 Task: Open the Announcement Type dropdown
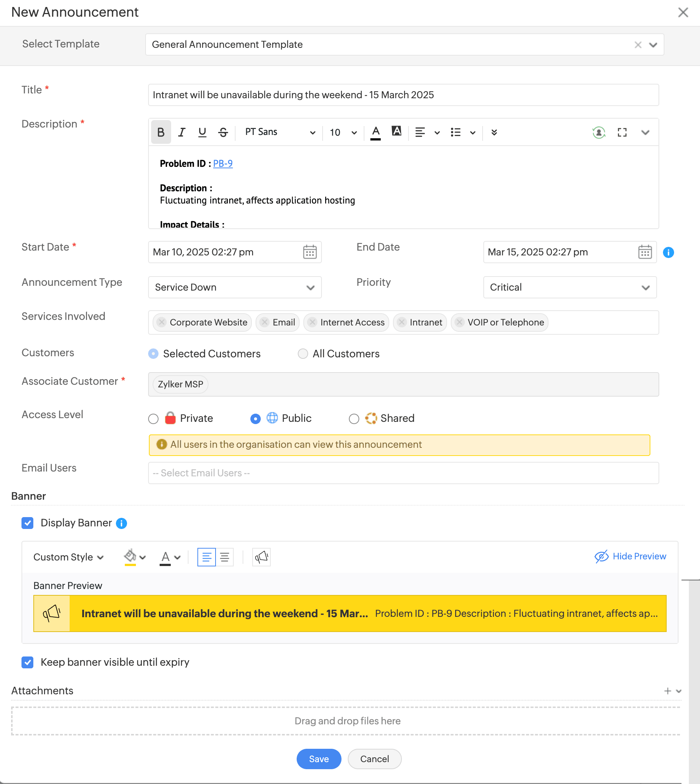[x=234, y=288]
